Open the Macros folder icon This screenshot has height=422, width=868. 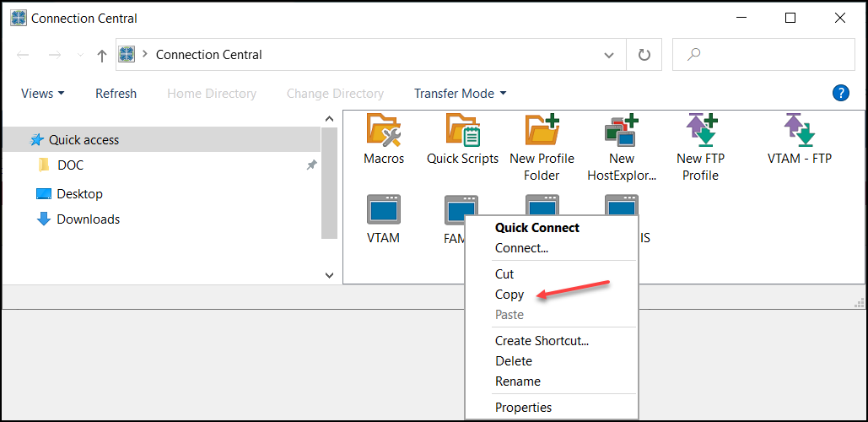[384, 130]
